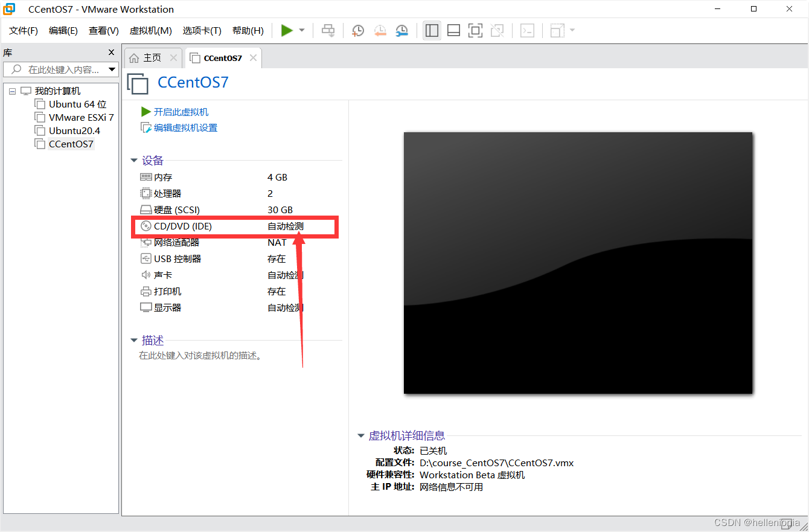Screen dimensions: 809x532
Task: Open the snapshot manager icon
Action: point(401,30)
